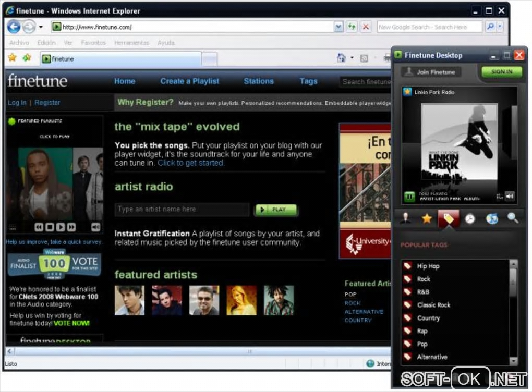Click the 'Click to get started' link
The width and height of the screenshot is (532, 392).
click(x=191, y=163)
